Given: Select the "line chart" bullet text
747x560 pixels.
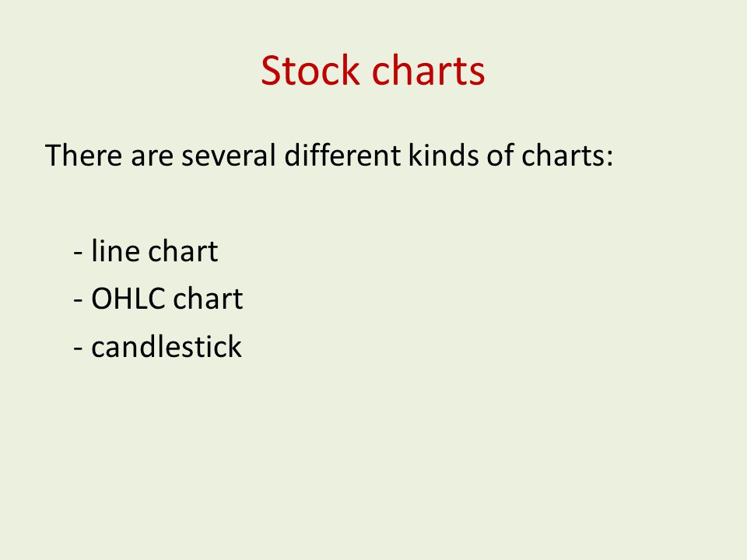Looking at the screenshot, I should pyautogui.click(x=154, y=250).
